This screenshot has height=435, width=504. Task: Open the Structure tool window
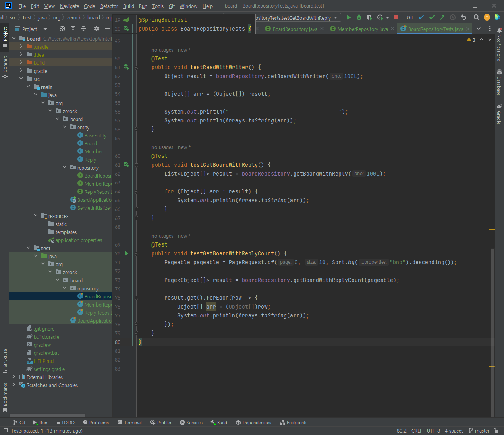pyautogui.click(x=5, y=361)
